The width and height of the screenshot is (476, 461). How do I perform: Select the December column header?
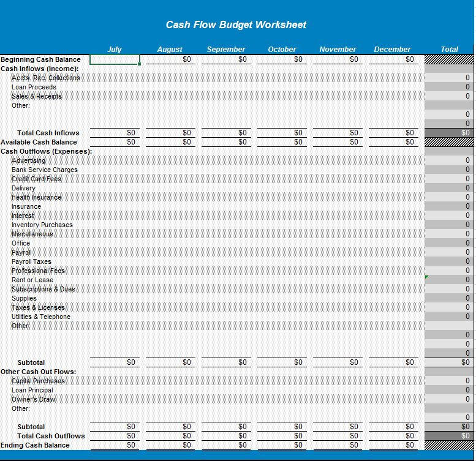click(x=392, y=50)
